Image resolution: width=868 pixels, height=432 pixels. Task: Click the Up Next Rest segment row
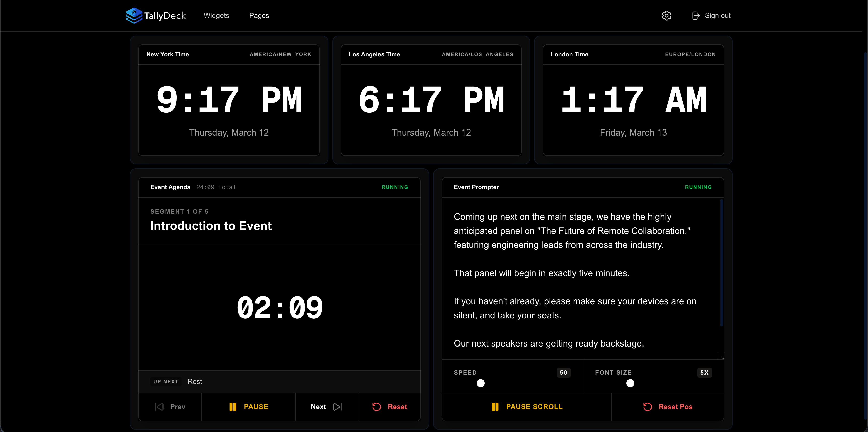click(279, 381)
